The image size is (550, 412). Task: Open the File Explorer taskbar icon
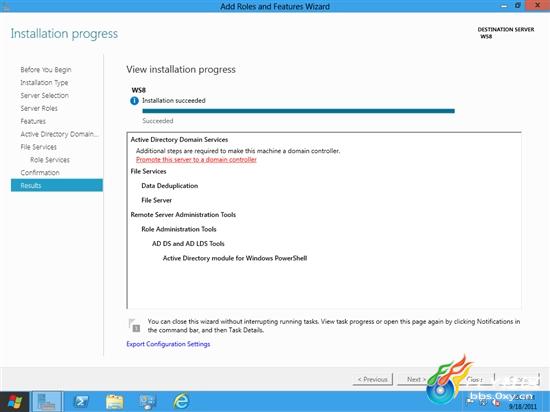[x=114, y=402]
